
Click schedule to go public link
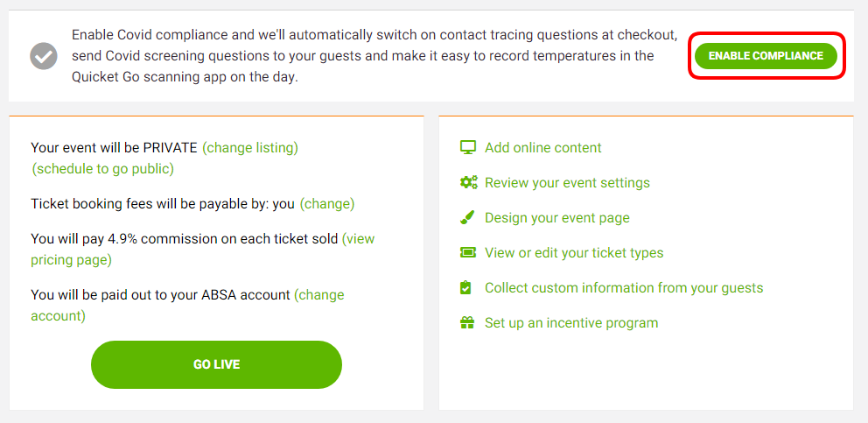pos(103,169)
